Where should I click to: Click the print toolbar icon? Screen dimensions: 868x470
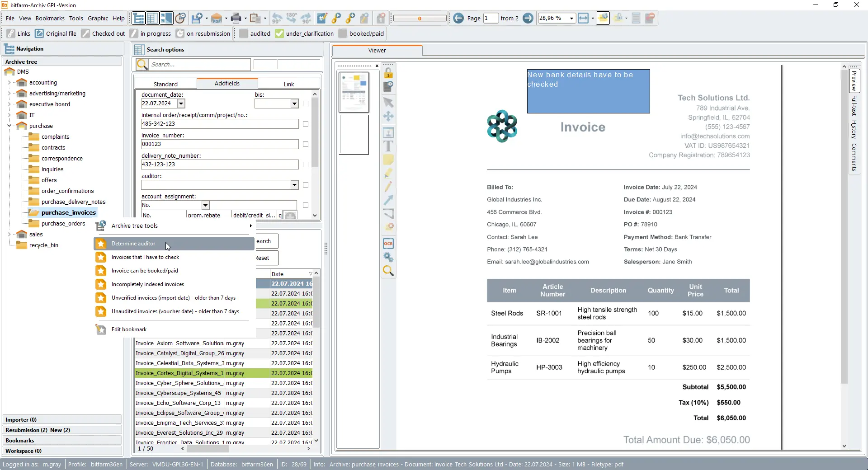click(236, 18)
